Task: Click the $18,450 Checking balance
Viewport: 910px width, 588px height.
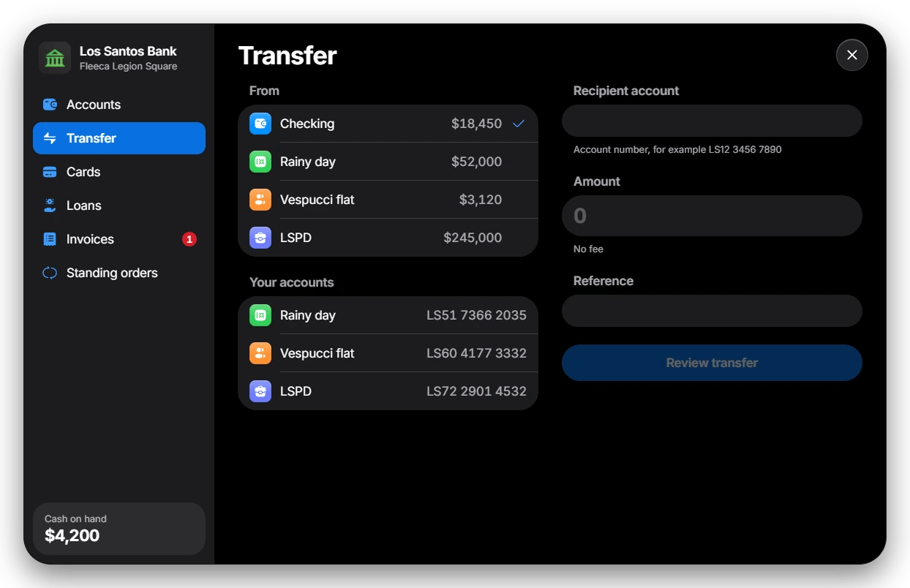Action: (476, 124)
